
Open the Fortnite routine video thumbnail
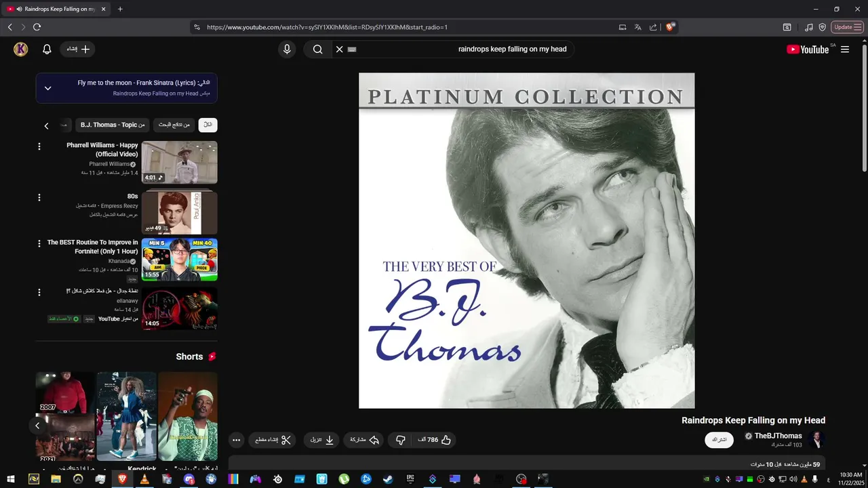tap(179, 259)
